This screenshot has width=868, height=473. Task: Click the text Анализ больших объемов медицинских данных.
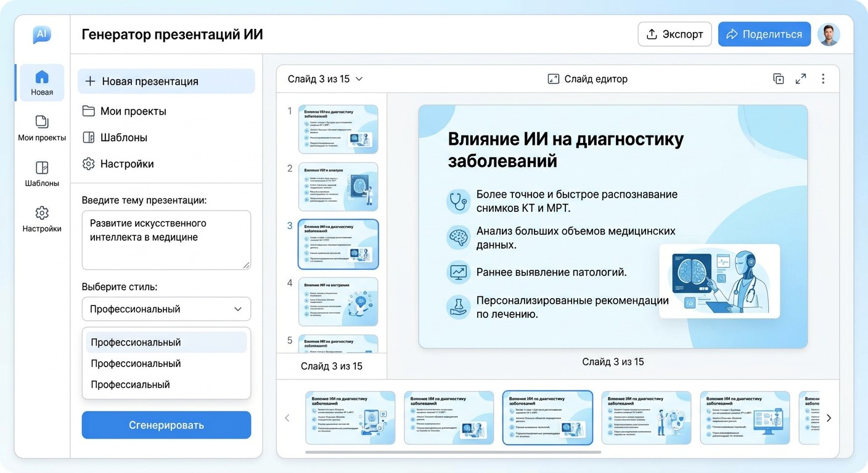coord(576,238)
